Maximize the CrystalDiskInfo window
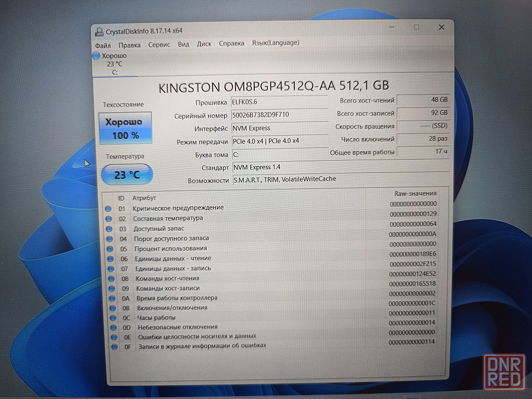The image size is (532, 399). [417, 27]
